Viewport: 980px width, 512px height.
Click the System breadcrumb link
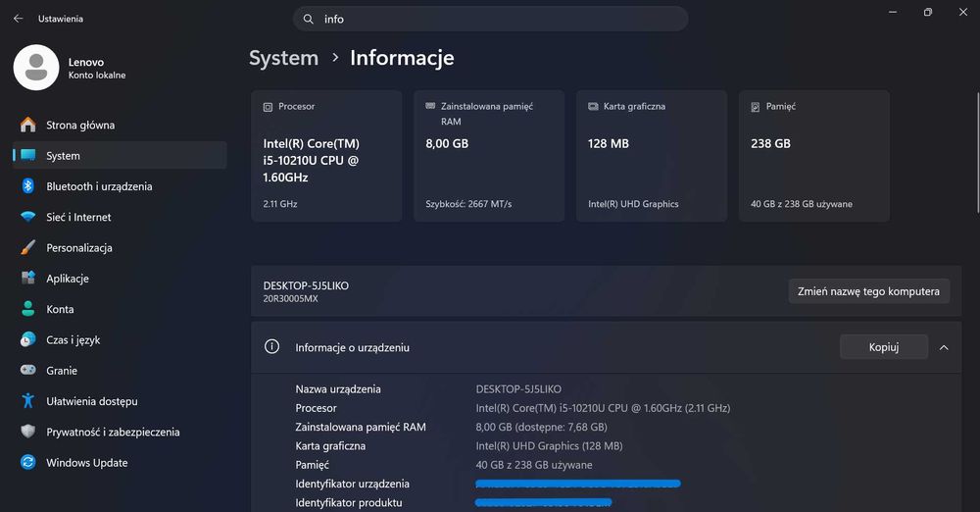pos(284,58)
